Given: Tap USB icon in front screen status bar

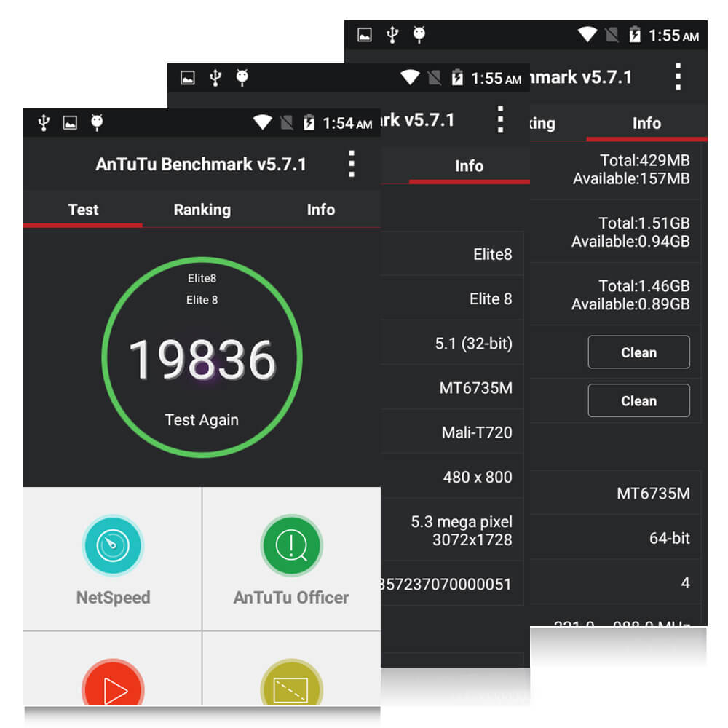Looking at the screenshot, I should tap(44, 123).
